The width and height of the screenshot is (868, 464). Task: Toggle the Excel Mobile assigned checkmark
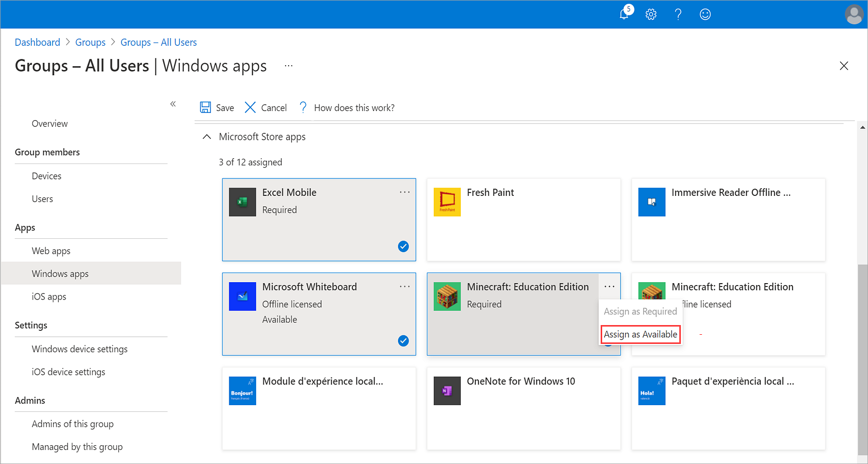(x=403, y=246)
